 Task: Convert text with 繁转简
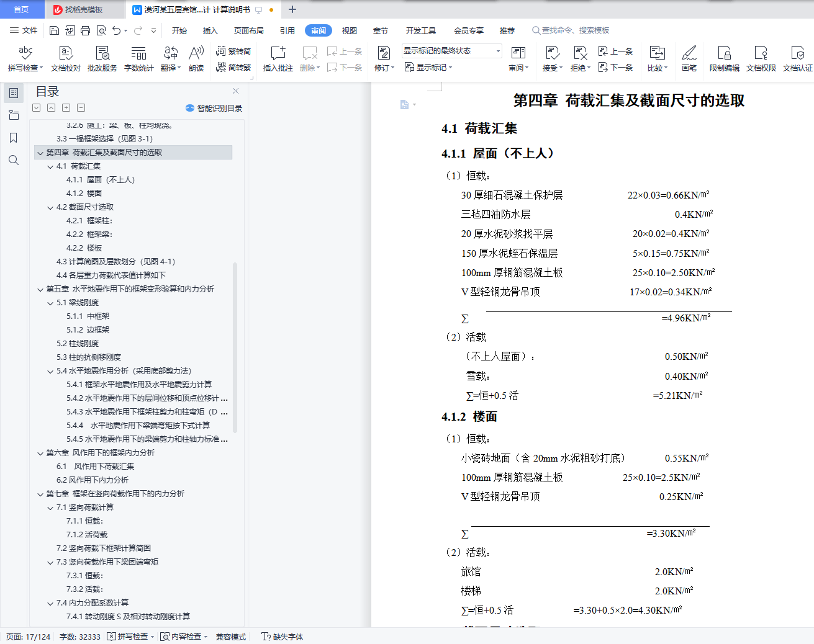pyautogui.click(x=233, y=51)
